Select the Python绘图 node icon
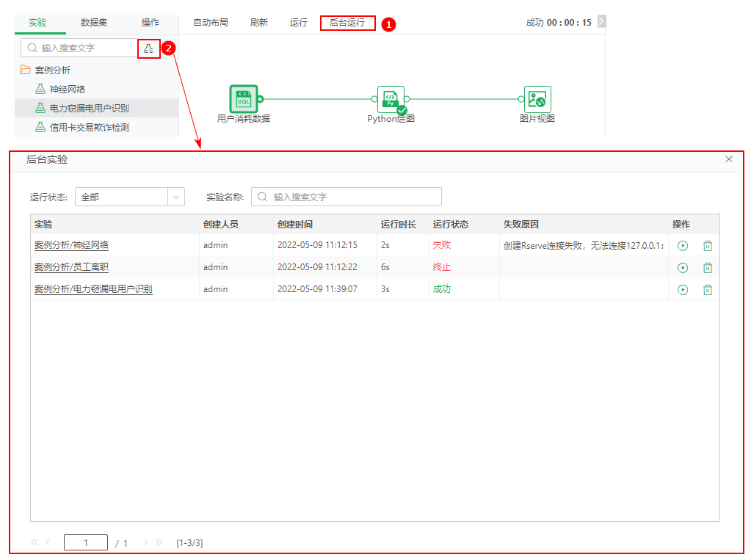 tap(391, 99)
